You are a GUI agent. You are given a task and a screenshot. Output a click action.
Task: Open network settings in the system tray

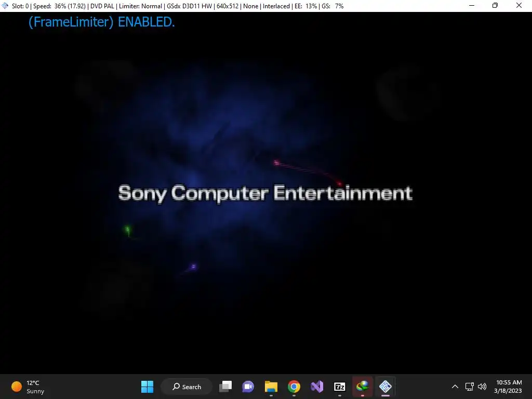click(x=470, y=387)
